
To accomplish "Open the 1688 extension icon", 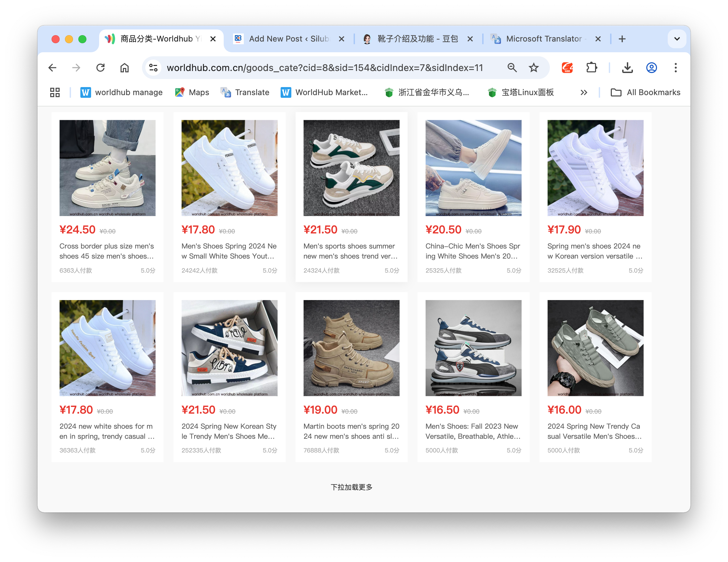I will point(567,68).
